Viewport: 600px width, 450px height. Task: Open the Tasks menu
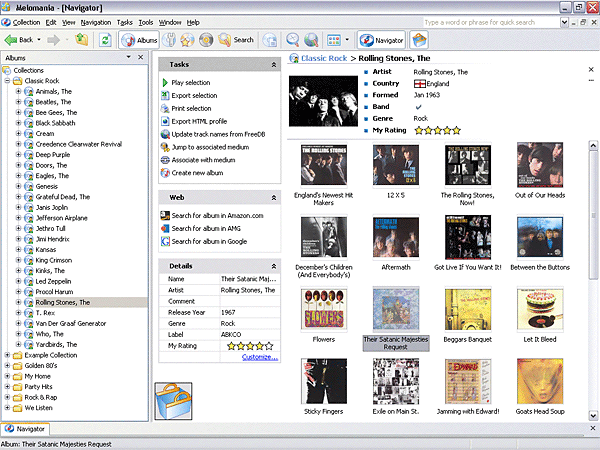click(x=125, y=23)
